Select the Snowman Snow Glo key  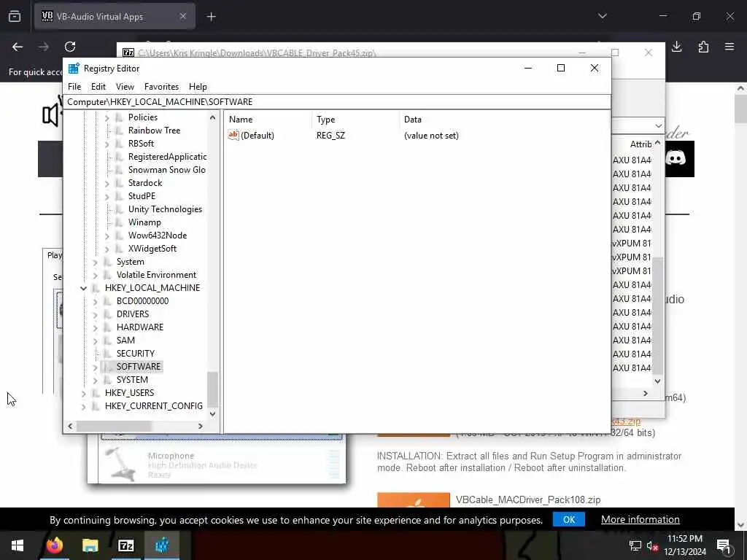coord(167,170)
